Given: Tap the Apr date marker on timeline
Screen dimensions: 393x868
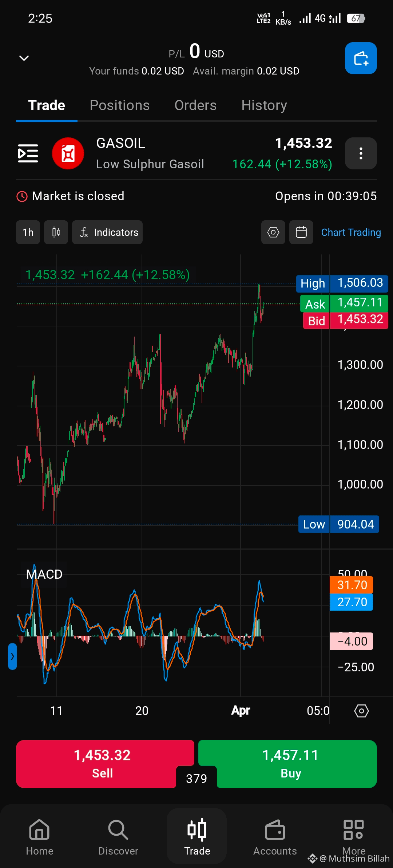Looking at the screenshot, I should click(241, 710).
